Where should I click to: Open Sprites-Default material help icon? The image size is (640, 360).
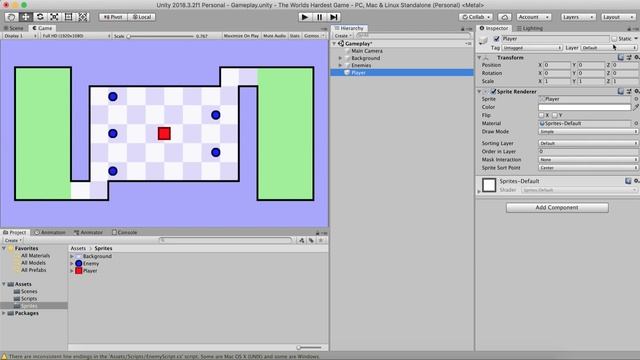(628, 181)
